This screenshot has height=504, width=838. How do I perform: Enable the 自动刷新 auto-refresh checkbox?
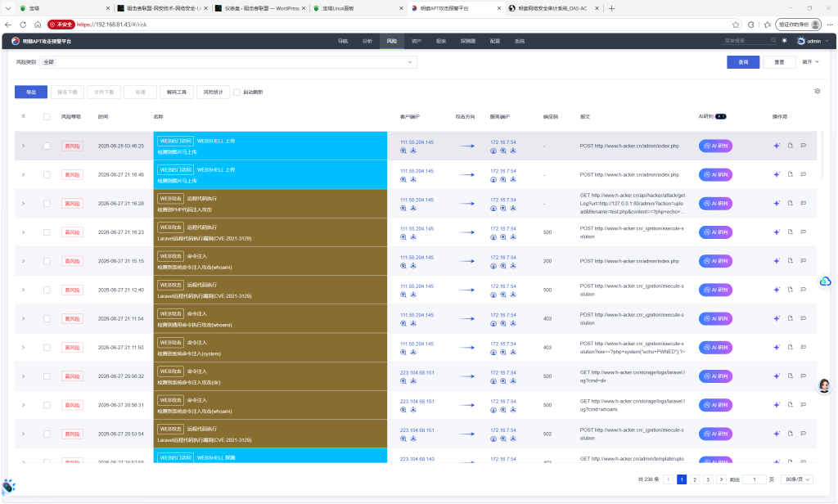pos(237,92)
